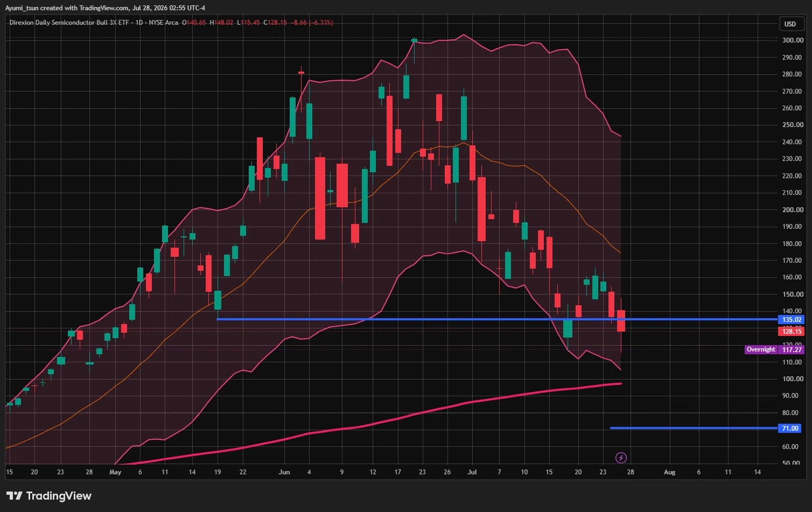Click the 9 date label on the time axis
This screenshot has height=512, width=812.
tap(342, 472)
